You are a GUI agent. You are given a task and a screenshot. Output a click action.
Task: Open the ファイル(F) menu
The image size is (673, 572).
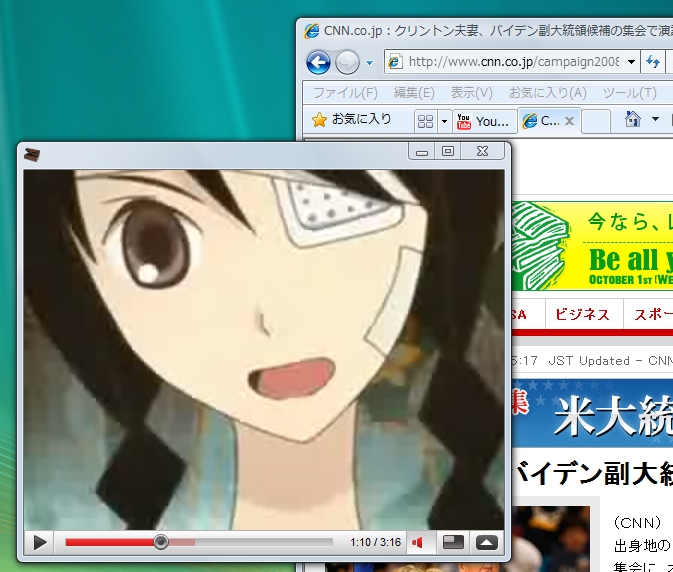346,93
